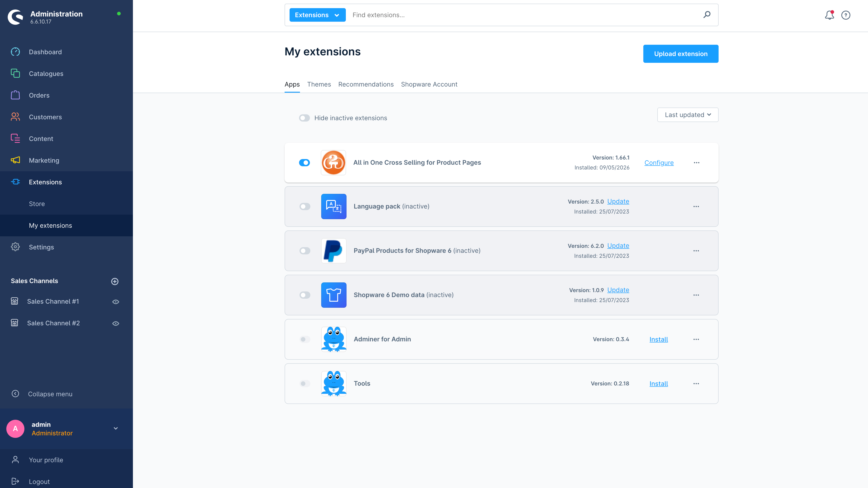868x488 pixels.
Task: Select the Apps tab
Action: pos(292,84)
